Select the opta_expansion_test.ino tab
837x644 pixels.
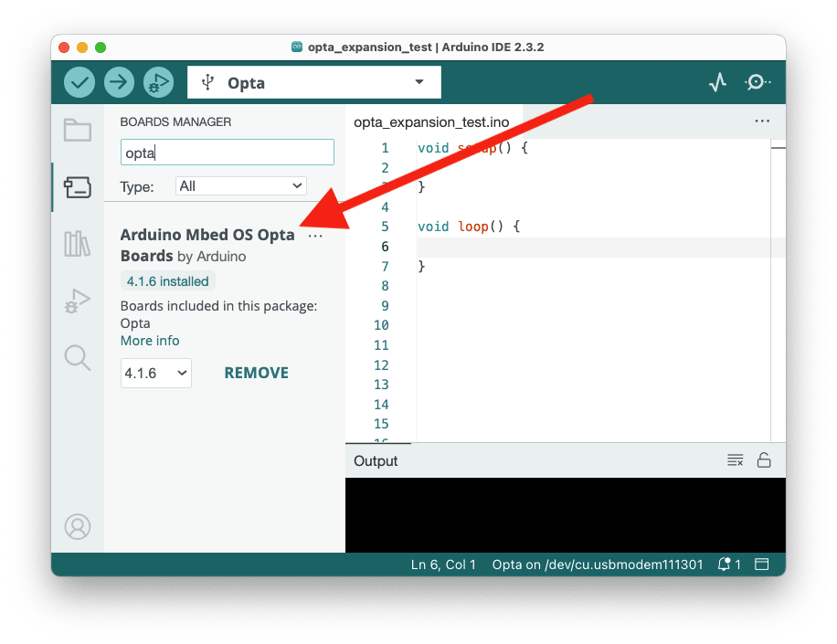click(x=431, y=122)
